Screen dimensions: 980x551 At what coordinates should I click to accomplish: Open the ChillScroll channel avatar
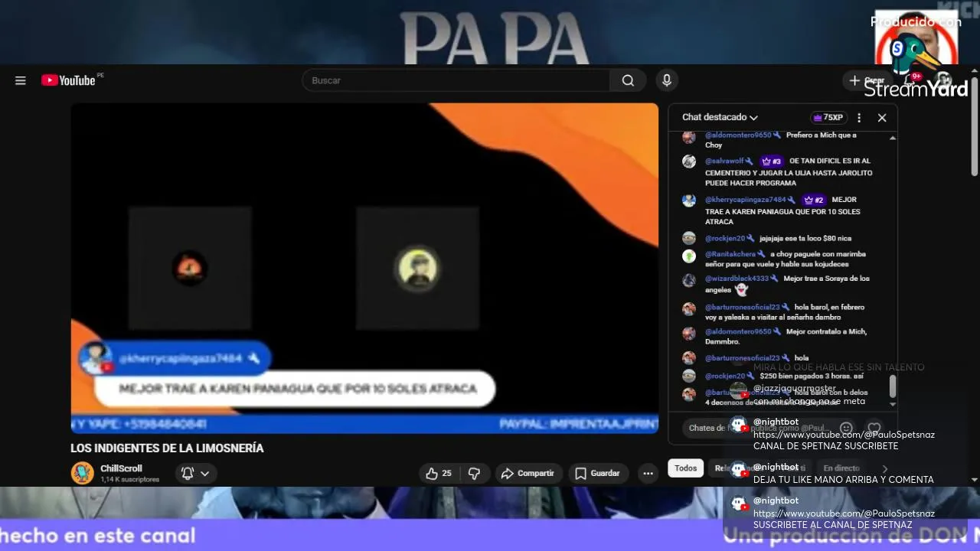point(82,473)
